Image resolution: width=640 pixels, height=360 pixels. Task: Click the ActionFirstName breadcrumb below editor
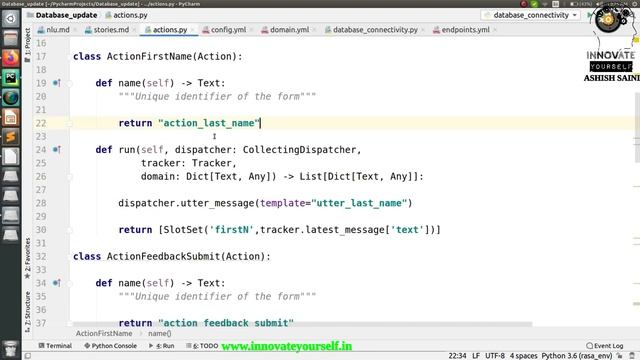[x=104, y=333]
